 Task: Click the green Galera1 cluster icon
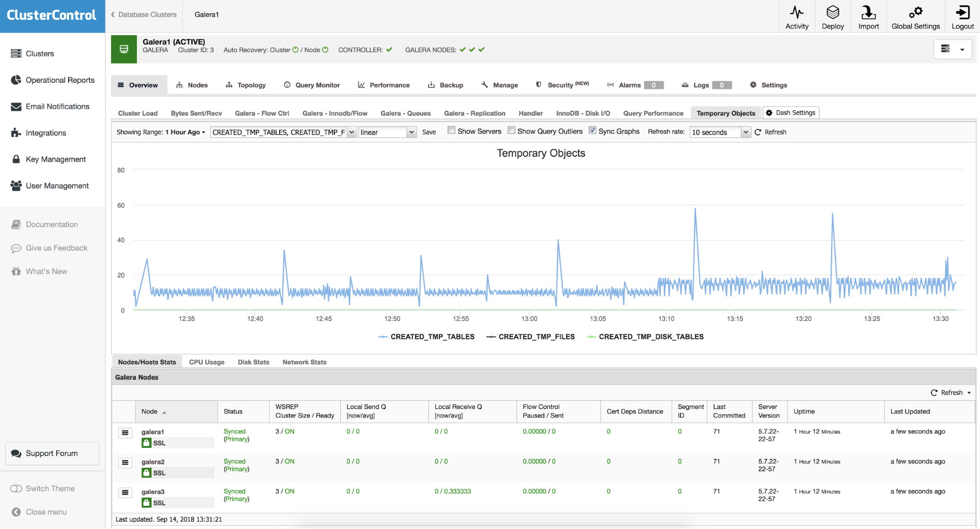point(124,49)
